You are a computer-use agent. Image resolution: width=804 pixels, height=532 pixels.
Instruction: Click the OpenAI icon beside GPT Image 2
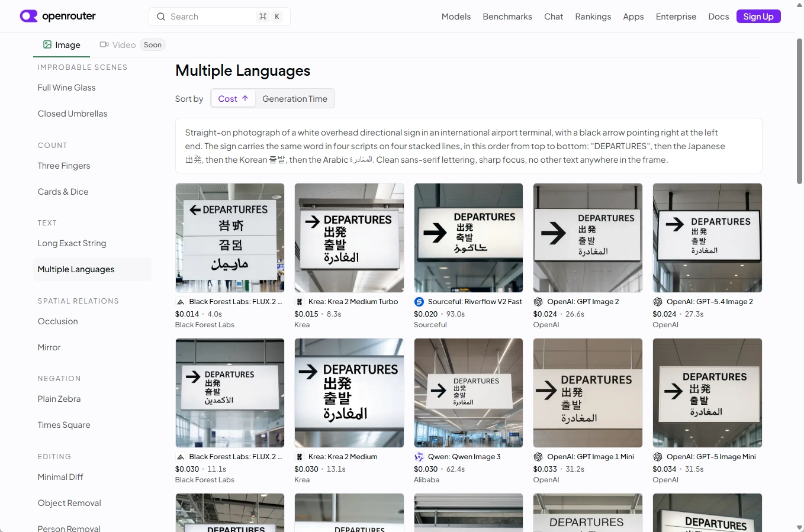538,302
